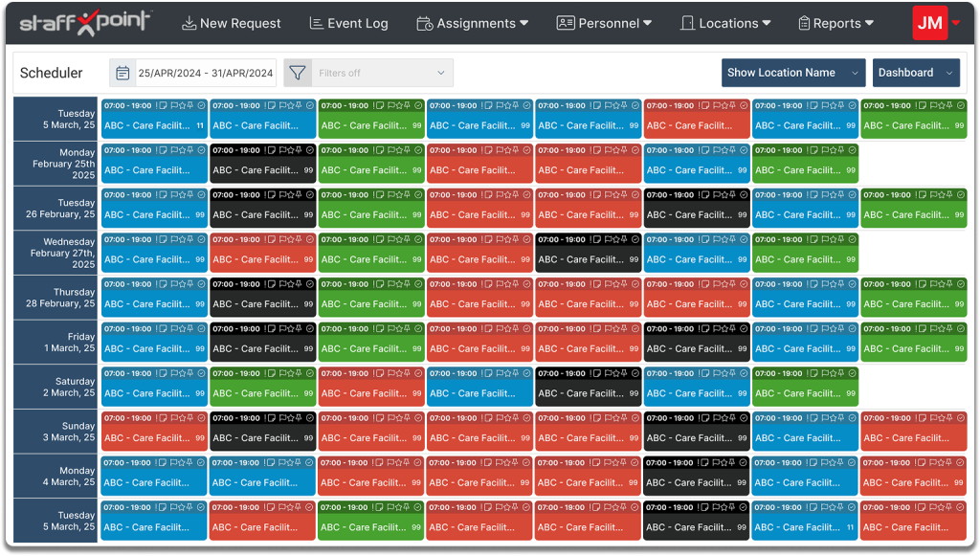Click the New Request button
The height and width of the screenshot is (556, 980).
tap(232, 23)
